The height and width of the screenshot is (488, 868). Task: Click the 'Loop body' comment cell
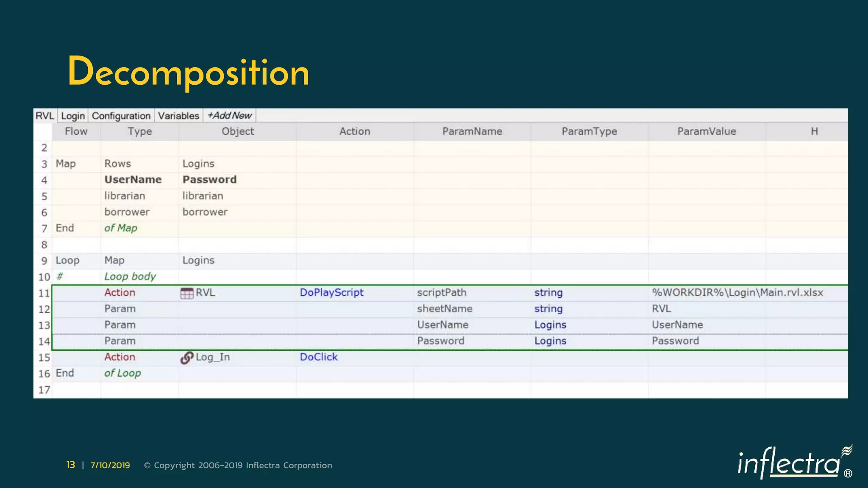(x=130, y=277)
